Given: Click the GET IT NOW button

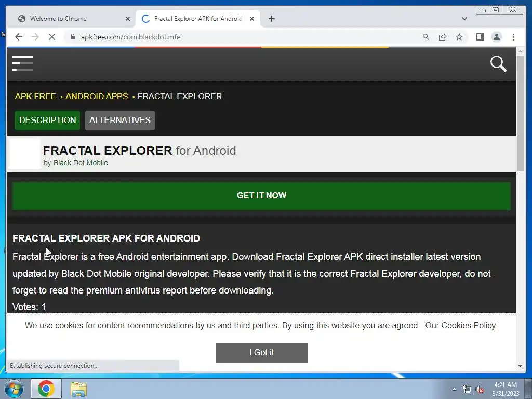Looking at the screenshot, I should tap(261, 196).
